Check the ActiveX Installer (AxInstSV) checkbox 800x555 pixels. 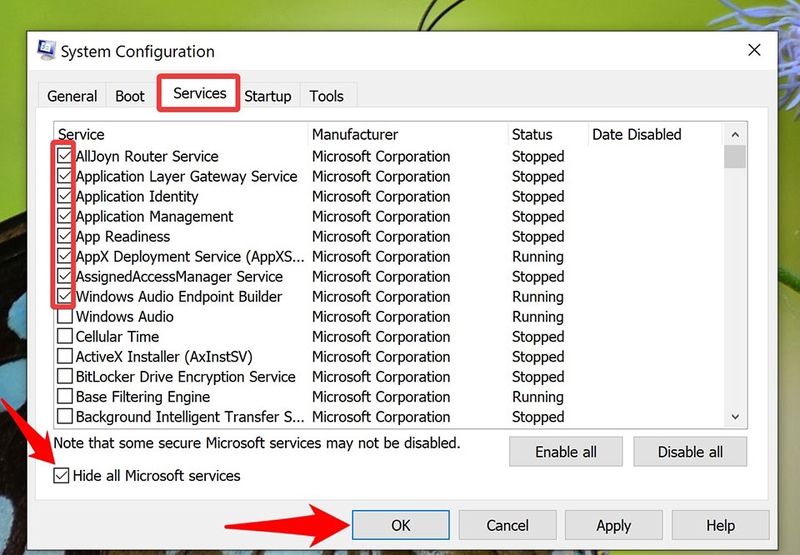coord(64,356)
